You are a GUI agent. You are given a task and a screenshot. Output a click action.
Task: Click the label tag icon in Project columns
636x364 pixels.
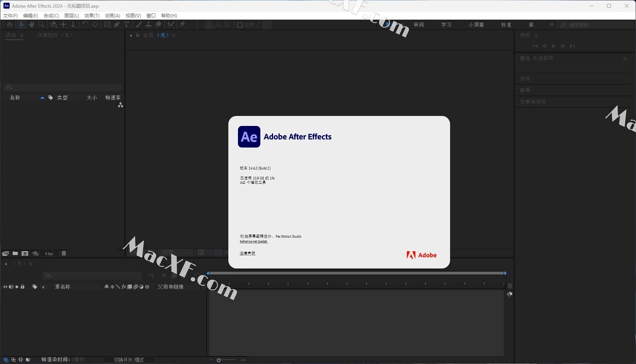(x=51, y=98)
